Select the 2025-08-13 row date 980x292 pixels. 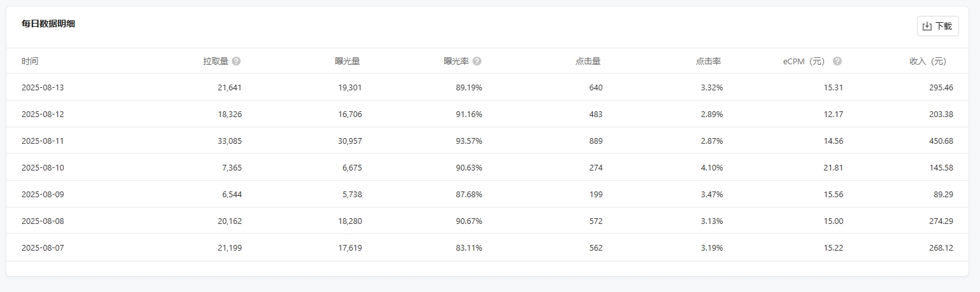[x=43, y=87]
